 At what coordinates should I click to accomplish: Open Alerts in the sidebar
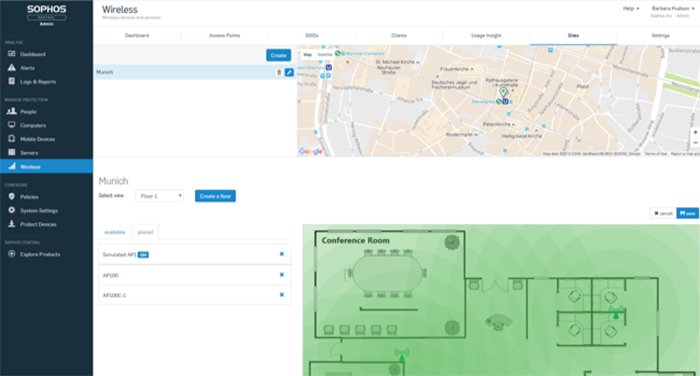coord(27,68)
